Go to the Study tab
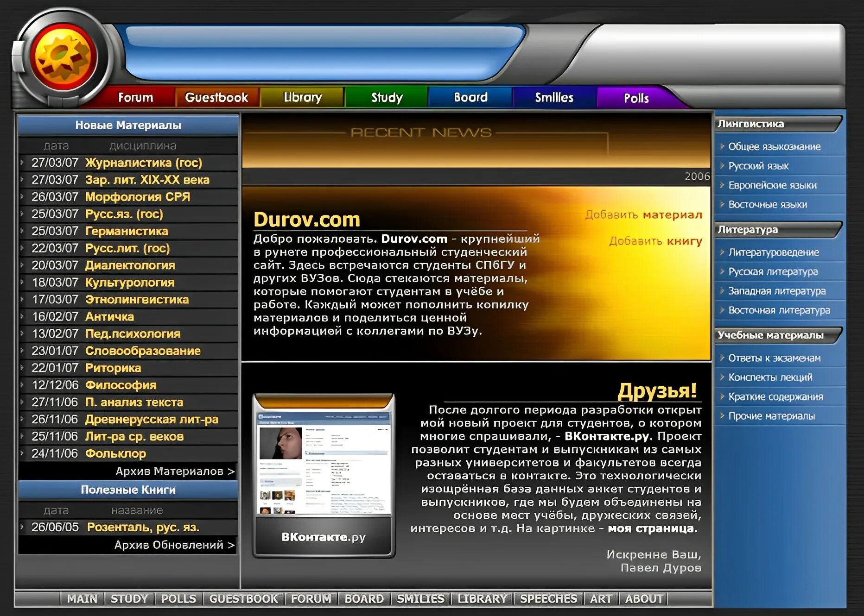Viewport: 864px width, 616px height. (x=387, y=97)
